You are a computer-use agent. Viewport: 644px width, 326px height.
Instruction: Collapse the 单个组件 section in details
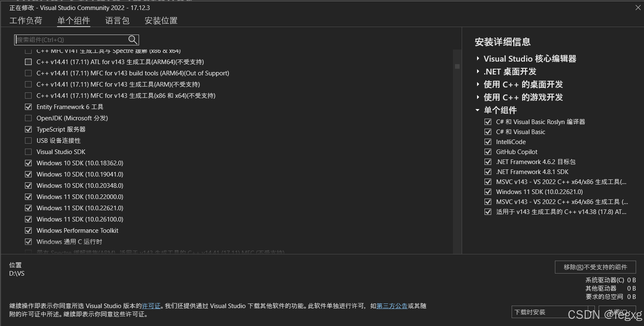[x=477, y=110]
